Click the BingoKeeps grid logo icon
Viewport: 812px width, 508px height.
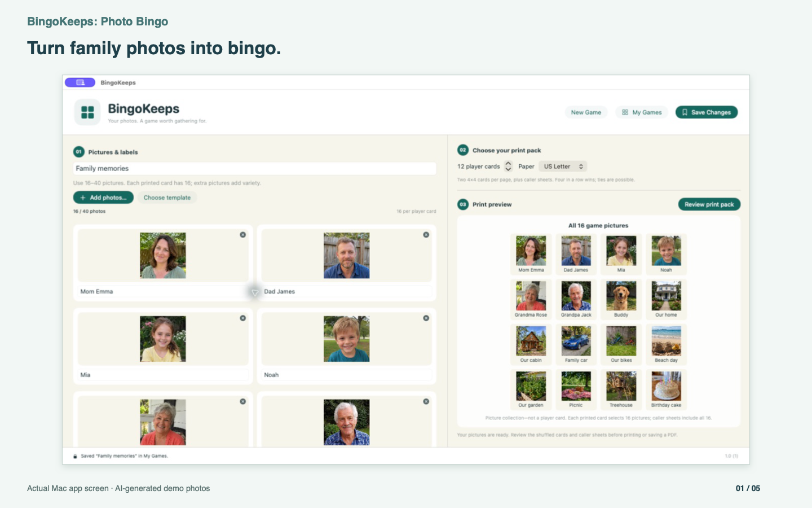point(87,112)
